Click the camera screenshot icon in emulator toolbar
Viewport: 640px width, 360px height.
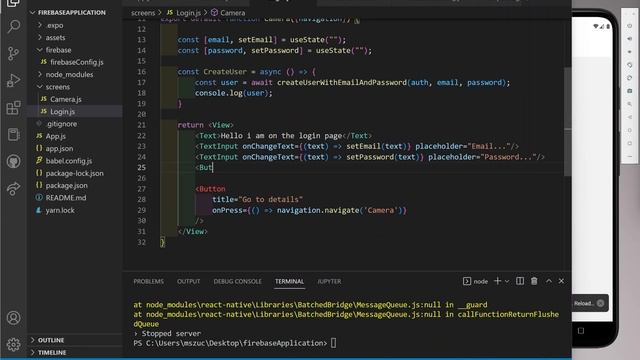630,91
